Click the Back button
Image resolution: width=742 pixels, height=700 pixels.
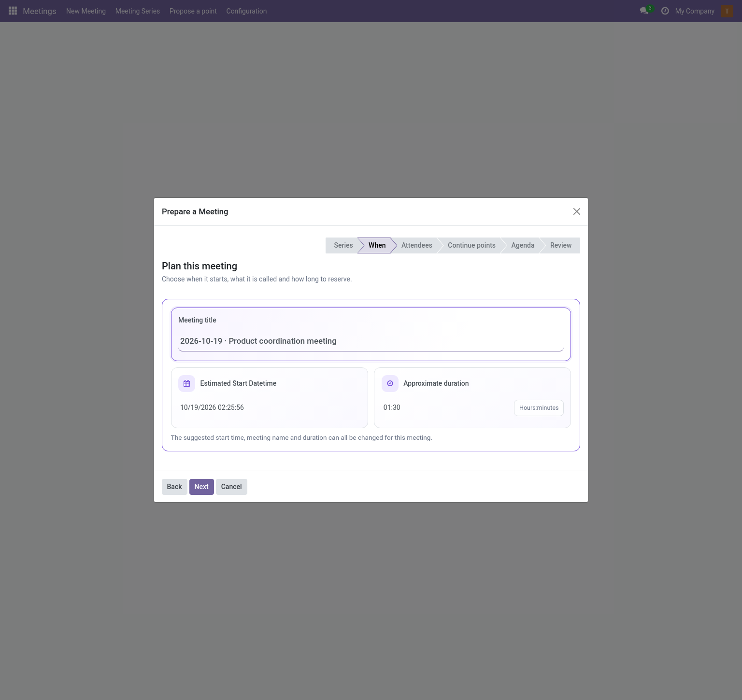click(x=174, y=487)
